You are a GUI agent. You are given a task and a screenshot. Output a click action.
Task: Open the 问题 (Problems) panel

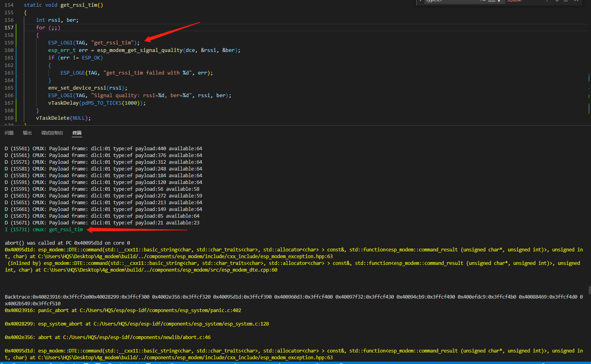pyautogui.click(x=9, y=133)
